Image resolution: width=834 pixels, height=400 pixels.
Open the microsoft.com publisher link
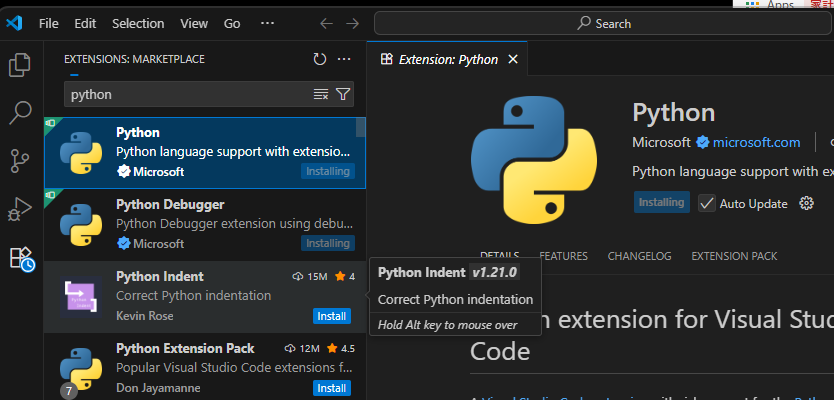[756, 142]
